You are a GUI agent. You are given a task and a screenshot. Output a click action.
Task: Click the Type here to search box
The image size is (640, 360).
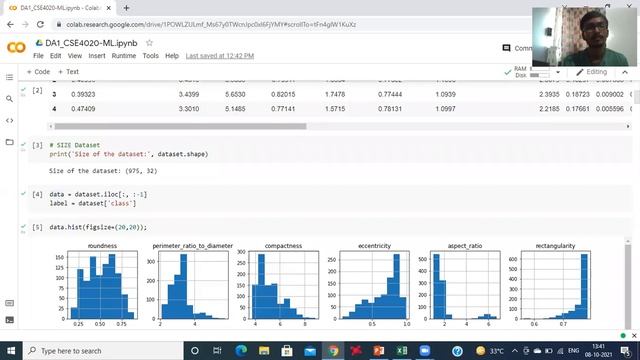[103, 351]
